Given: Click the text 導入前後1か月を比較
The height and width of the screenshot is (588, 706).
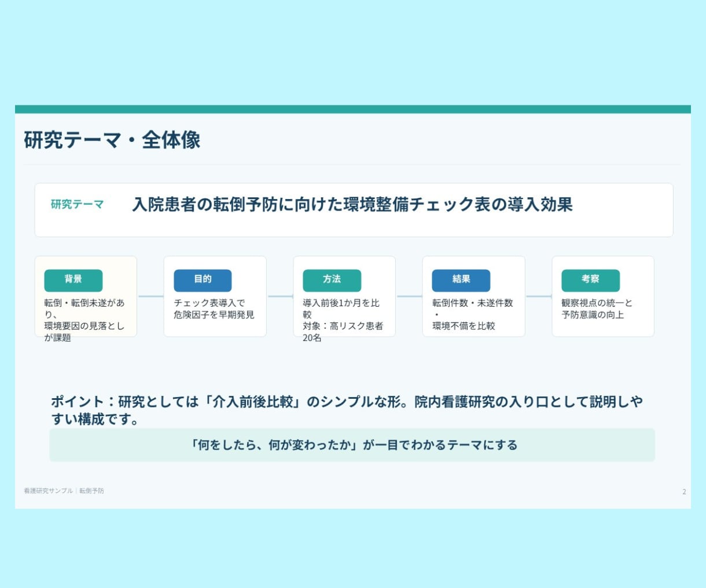Looking at the screenshot, I should pyautogui.click(x=341, y=308).
